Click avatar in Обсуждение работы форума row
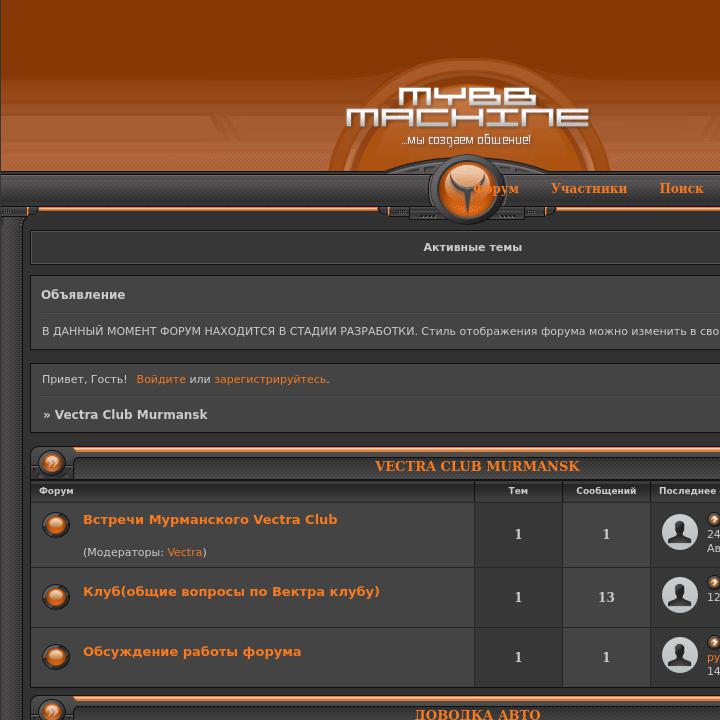Viewport: 720px width, 720px height. pos(680,655)
